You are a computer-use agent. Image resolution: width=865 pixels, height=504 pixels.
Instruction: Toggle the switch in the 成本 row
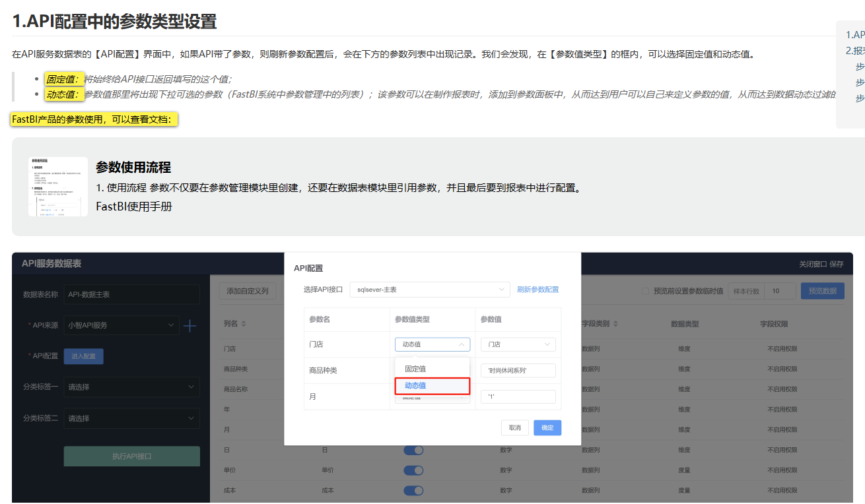click(x=413, y=491)
